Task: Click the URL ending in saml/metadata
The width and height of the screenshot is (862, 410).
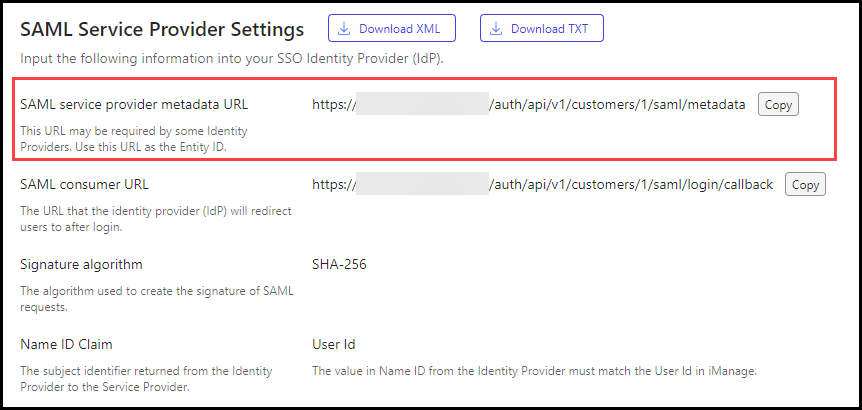Action: point(528,104)
